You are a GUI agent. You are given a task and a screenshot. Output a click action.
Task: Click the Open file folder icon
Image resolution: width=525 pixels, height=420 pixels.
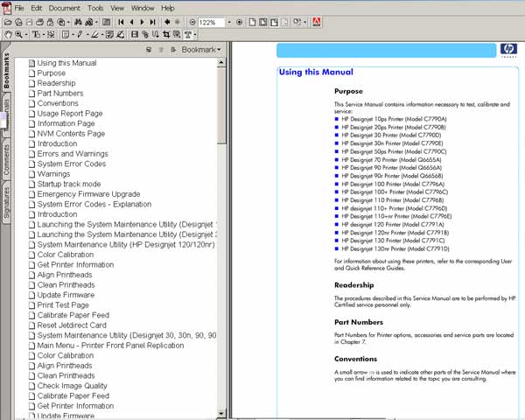coord(8,23)
